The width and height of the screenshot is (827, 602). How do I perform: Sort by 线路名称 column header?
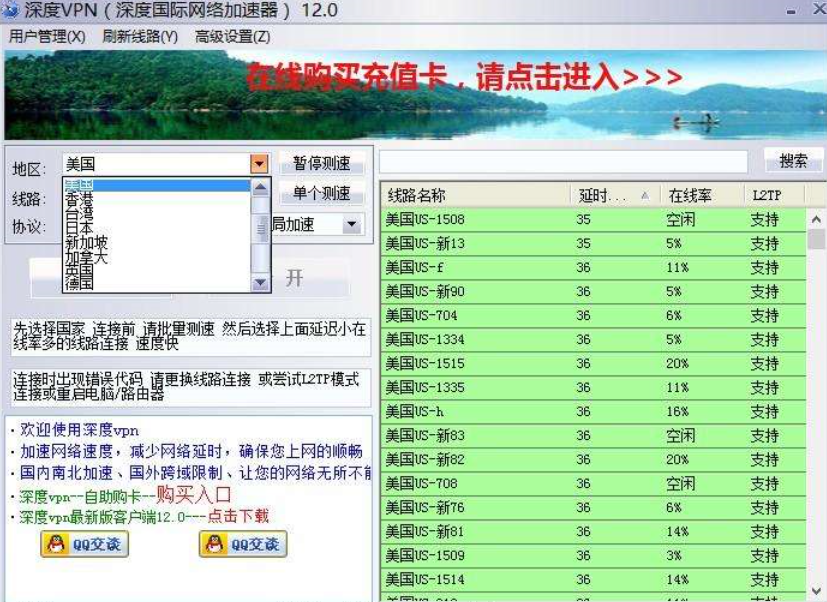click(x=476, y=196)
